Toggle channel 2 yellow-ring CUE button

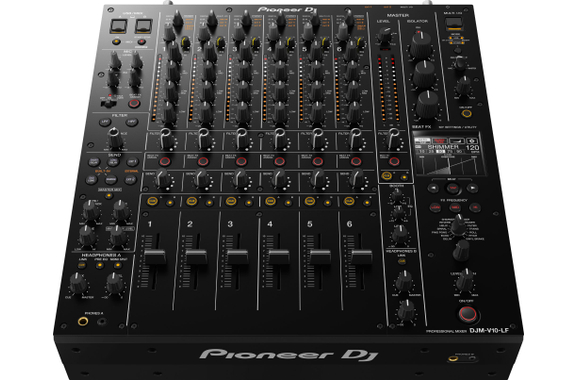point(191,201)
